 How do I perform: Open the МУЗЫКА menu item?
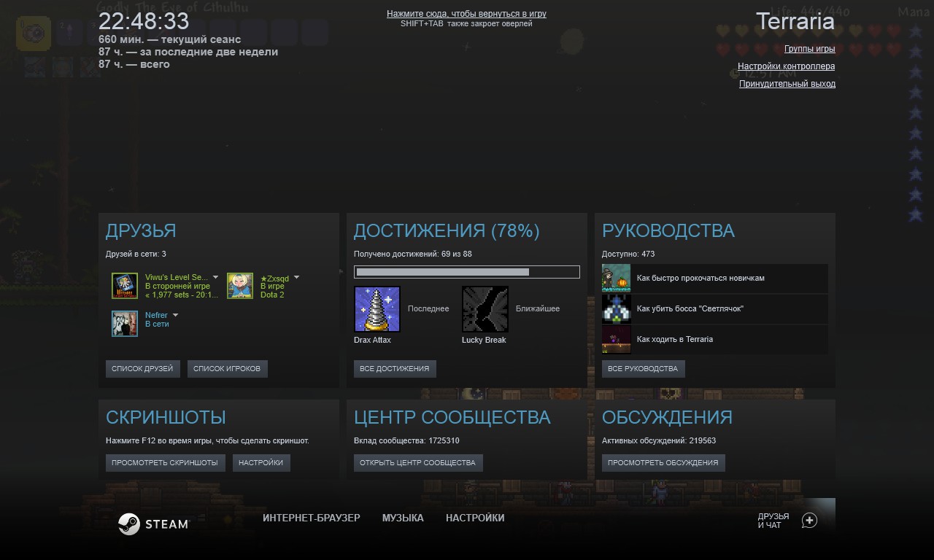403,518
